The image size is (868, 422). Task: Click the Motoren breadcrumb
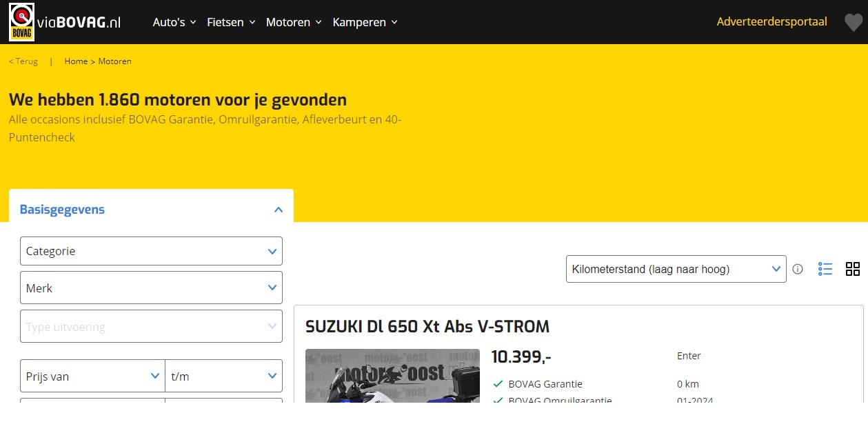point(114,61)
